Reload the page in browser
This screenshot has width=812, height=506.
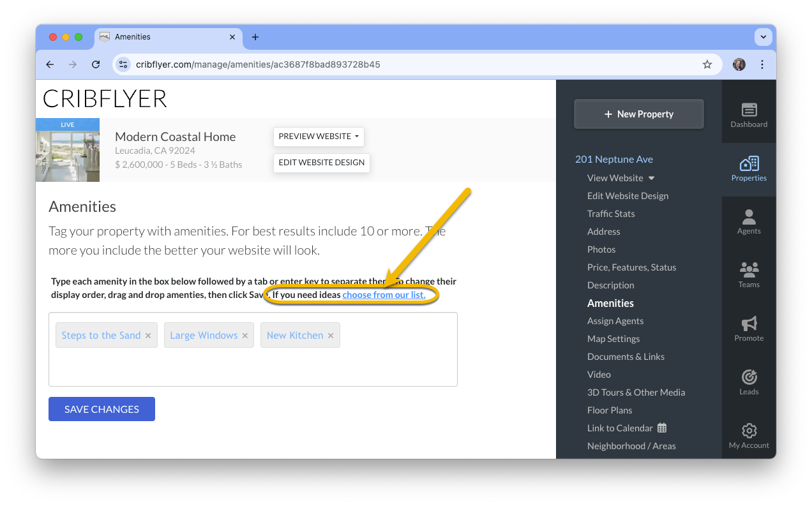pyautogui.click(x=96, y=64)
